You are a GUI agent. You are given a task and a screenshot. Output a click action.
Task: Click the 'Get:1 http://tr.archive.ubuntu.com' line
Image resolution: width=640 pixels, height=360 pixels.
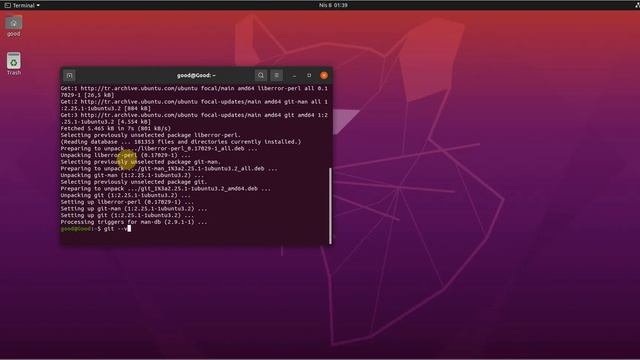pyautogui.click(x=194, y=91)
